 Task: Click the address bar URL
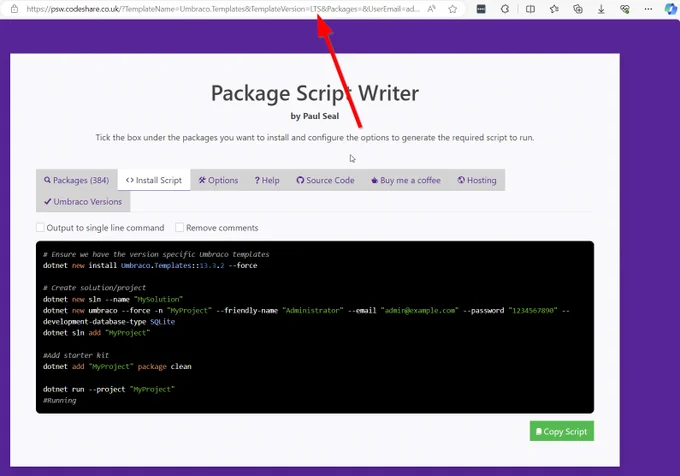tap(223, 9)
